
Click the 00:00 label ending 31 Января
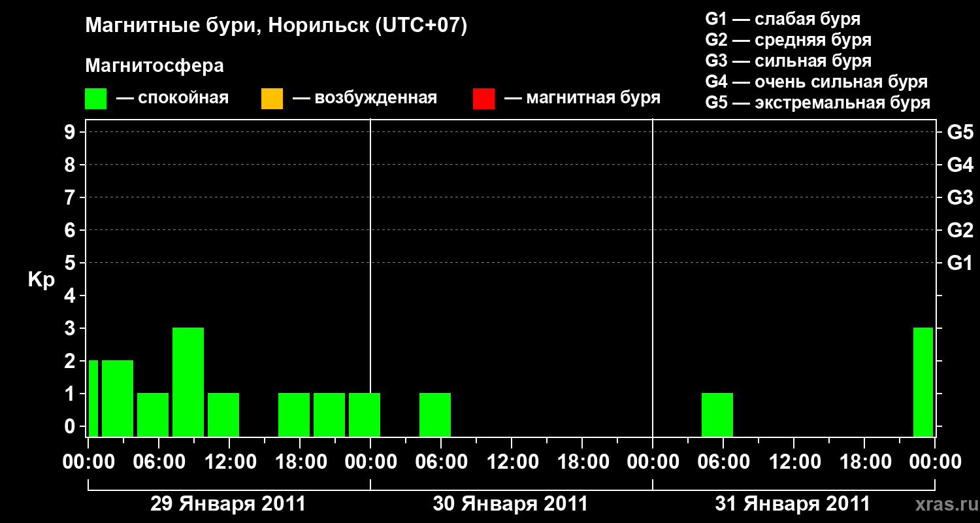(936, 462)
